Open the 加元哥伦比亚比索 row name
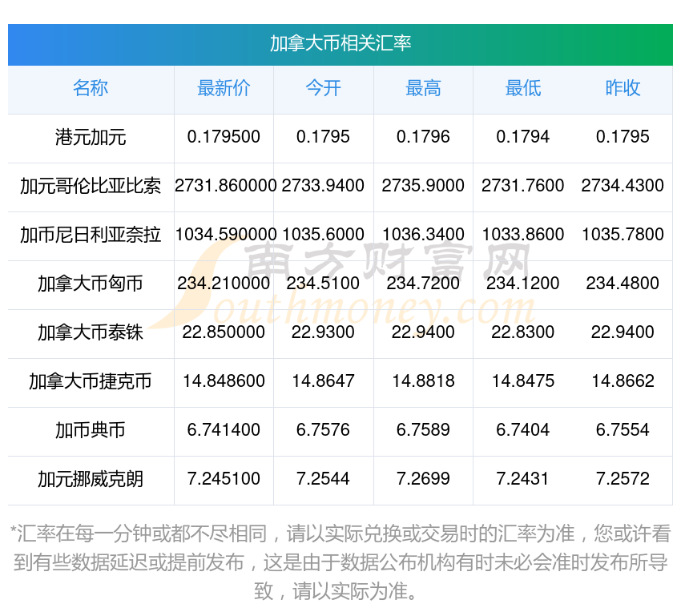The image size is (681, 616). click(91, 186)
